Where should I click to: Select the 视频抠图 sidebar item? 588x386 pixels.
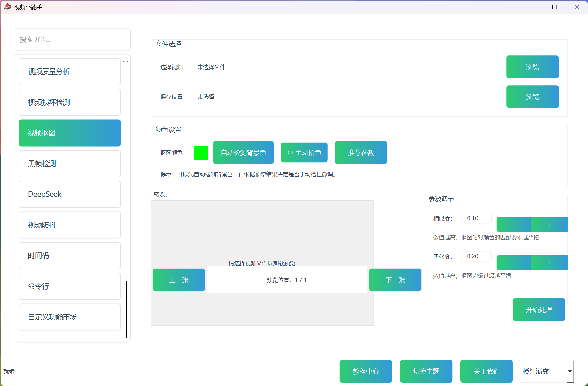[70, 133]
